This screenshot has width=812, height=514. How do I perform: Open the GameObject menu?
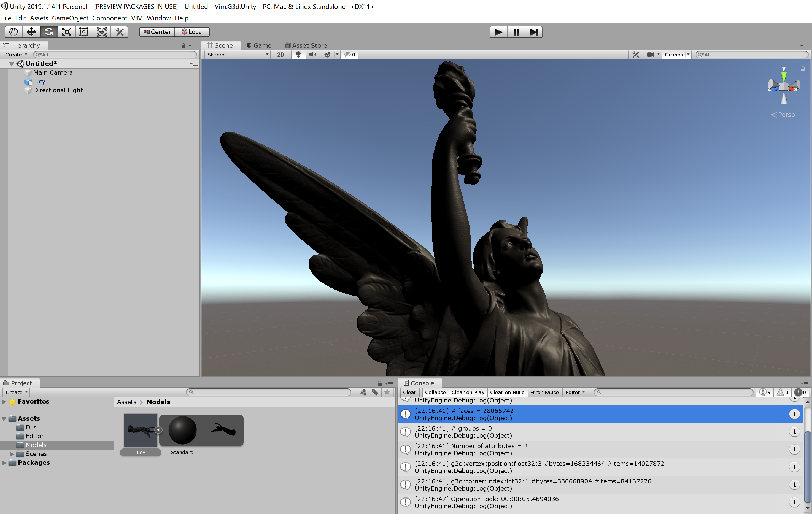[x=70, y=18]
